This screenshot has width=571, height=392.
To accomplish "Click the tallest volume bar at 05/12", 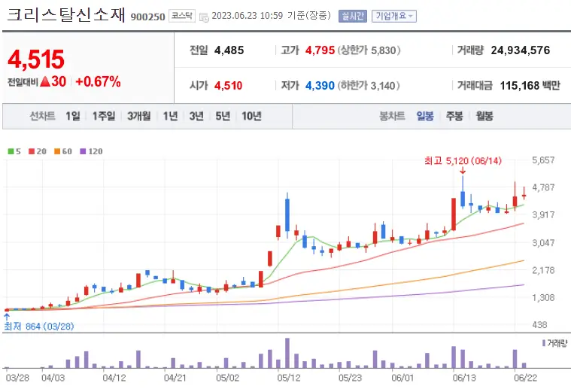I will [287, 353].
